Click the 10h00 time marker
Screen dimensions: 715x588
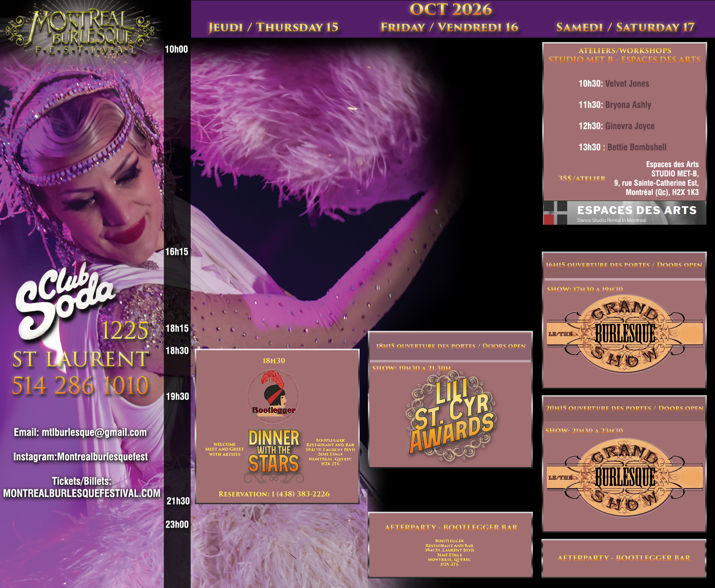(x=177, y=49)
